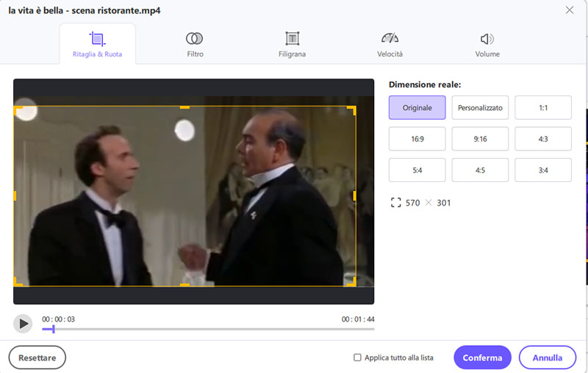Select the 4:5 aspect ratio
This screenshot has width=588, height=373.
[480, 170]
